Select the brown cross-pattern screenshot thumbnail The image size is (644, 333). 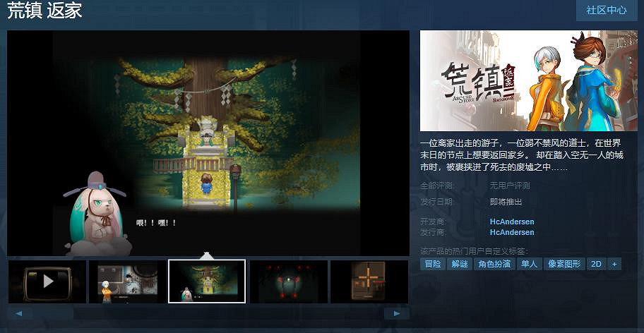369,281
